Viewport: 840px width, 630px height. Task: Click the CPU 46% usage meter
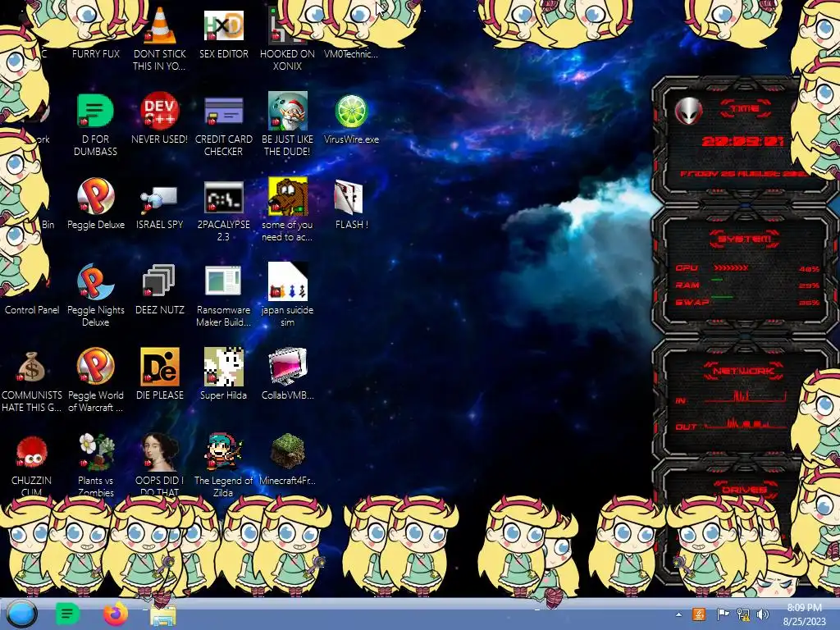pyautogui.click(x=747, y=268)
